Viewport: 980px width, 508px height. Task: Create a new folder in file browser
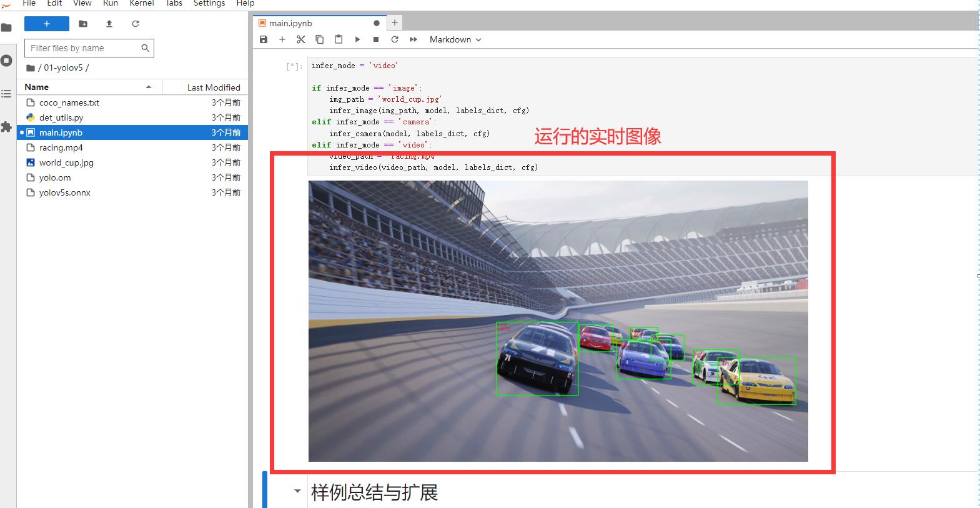(x=83, y=24)
